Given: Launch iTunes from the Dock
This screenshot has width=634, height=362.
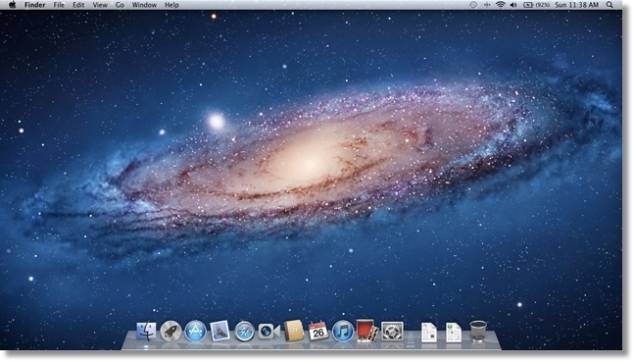Looking at the screenshot, I should tap(343, 331).
